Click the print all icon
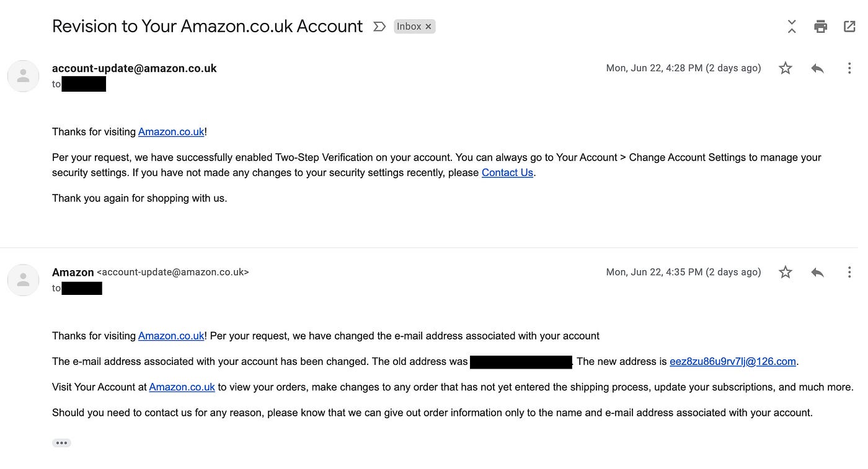The image size is (868, 469). pyautogui.click(x=820, y=27)
